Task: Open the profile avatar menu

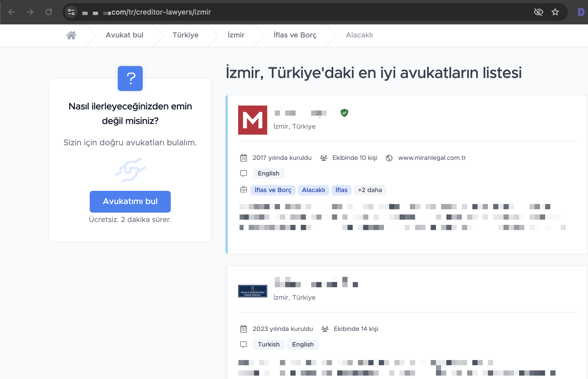Action: 582,12
